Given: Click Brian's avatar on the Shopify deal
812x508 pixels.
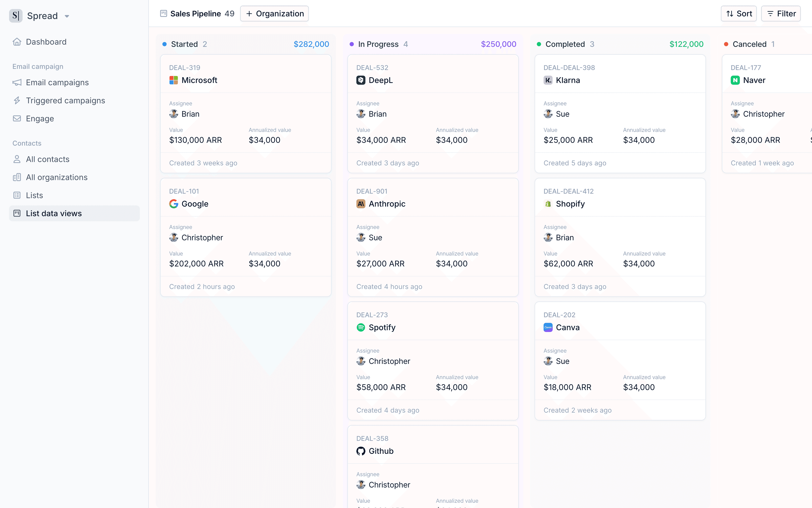Looking at the screenshot, I should [548, 238].
